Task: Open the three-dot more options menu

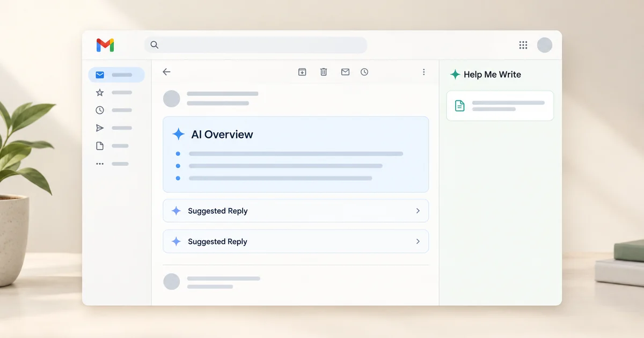Action: click(x=423, y=72)
